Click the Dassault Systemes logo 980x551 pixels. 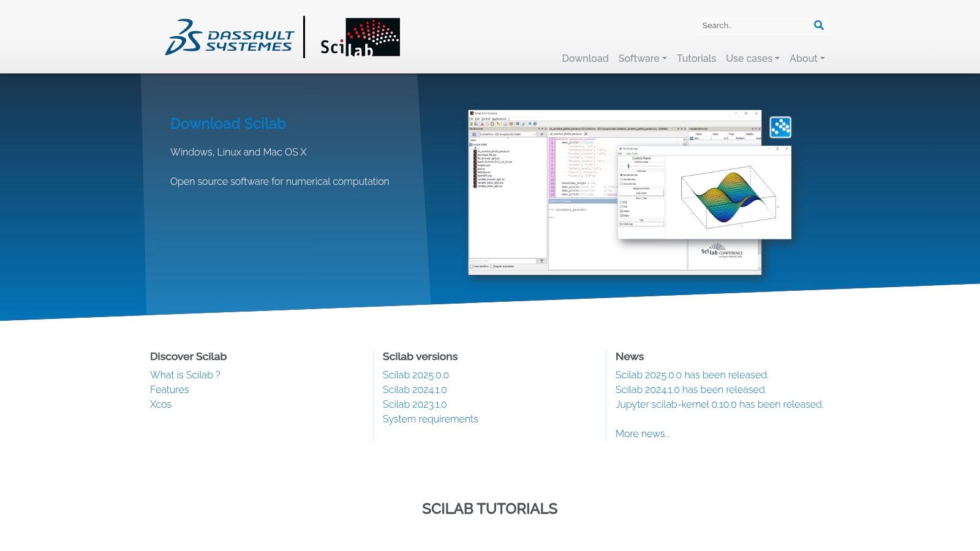(x=230, y=37)
